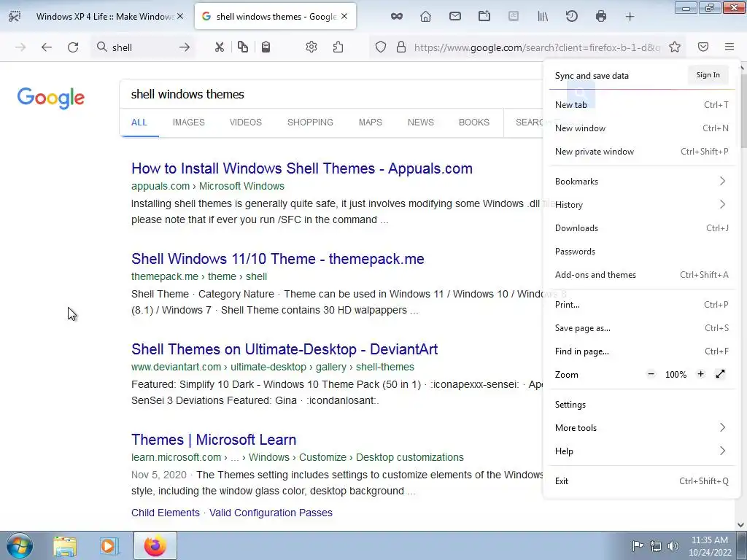Open the Library bookshelf icon

543,17
